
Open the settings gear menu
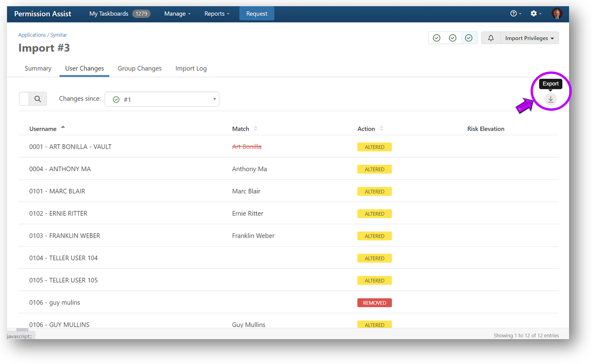point(535,14)
